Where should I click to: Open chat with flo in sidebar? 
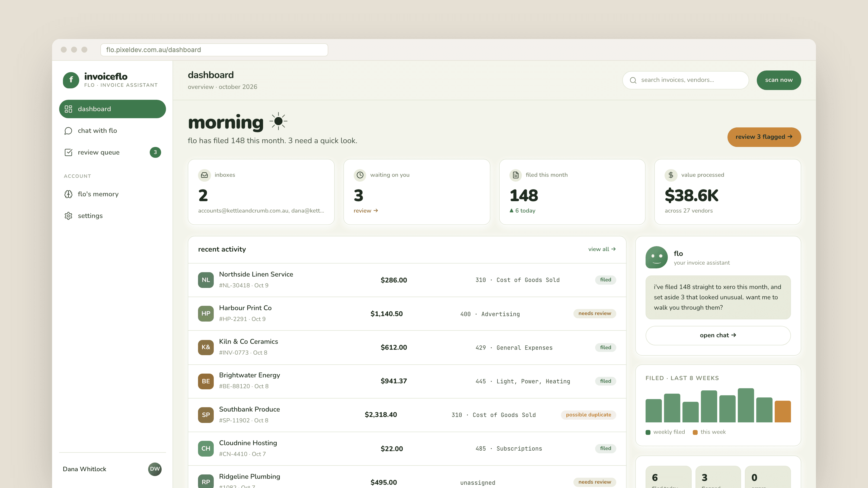(112, 131)
